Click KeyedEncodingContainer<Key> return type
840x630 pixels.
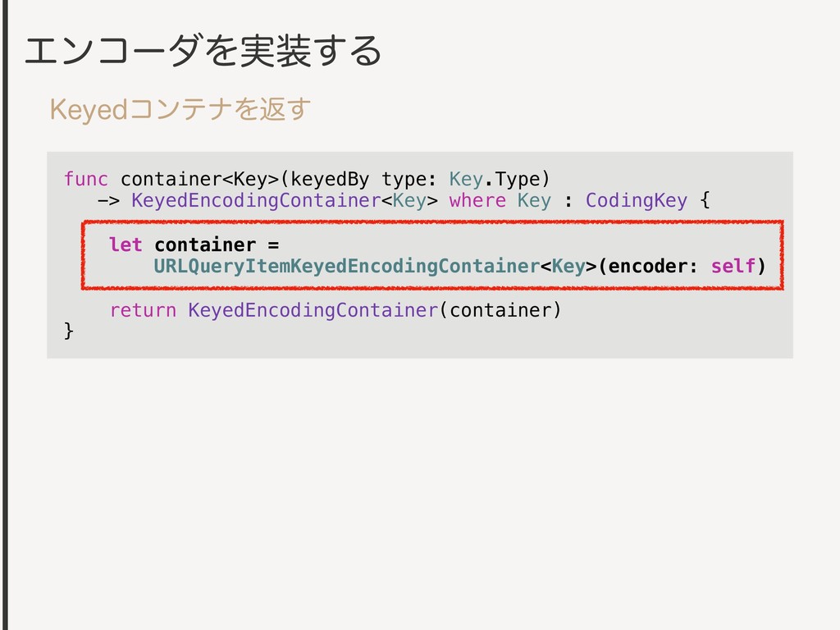(x=285, y=201)
